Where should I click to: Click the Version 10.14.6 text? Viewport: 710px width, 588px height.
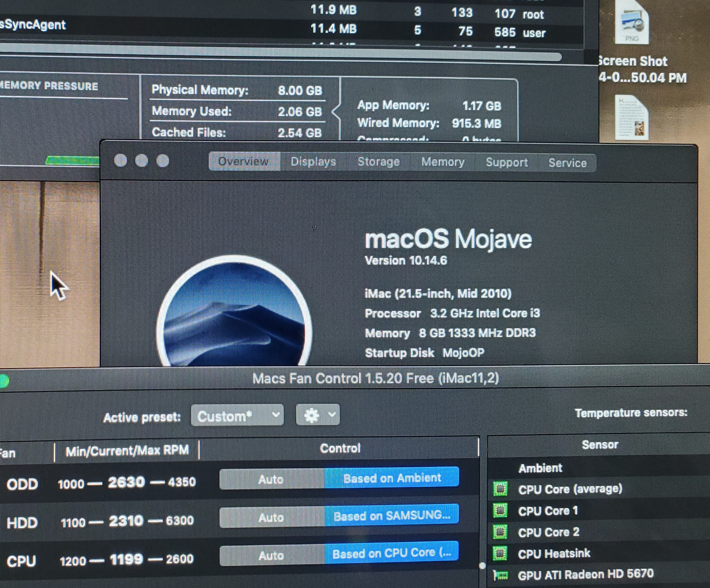click(406, 261)
